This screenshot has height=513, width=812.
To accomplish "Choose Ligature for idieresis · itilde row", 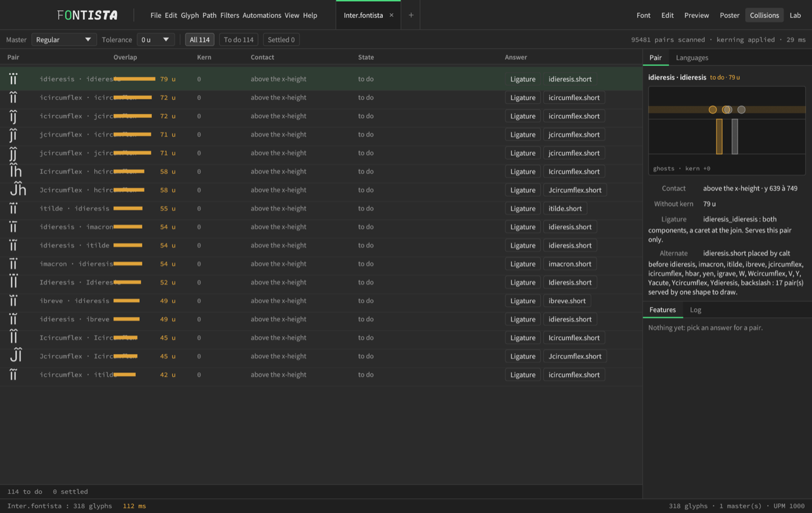I will (x=523, y=245).
